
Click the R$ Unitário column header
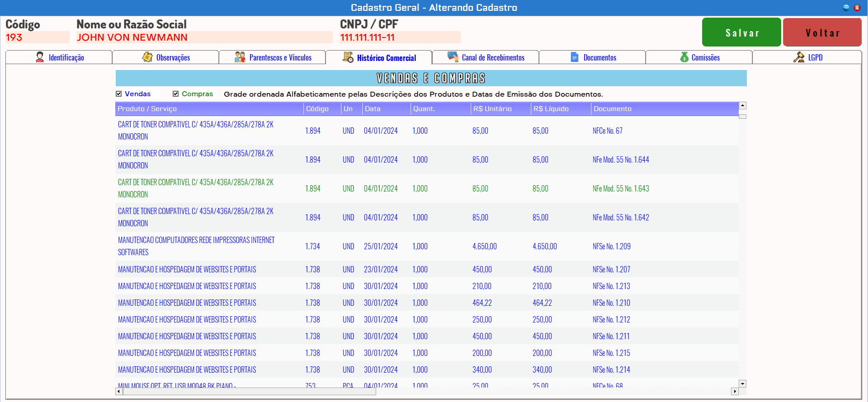tap(501, 109)
